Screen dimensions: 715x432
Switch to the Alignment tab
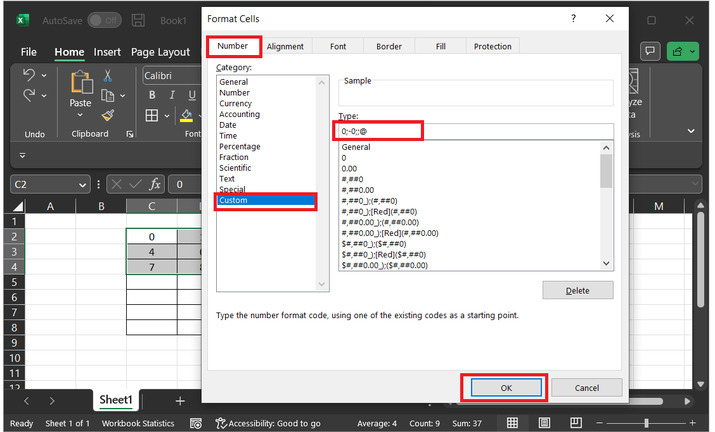(285, 46)
